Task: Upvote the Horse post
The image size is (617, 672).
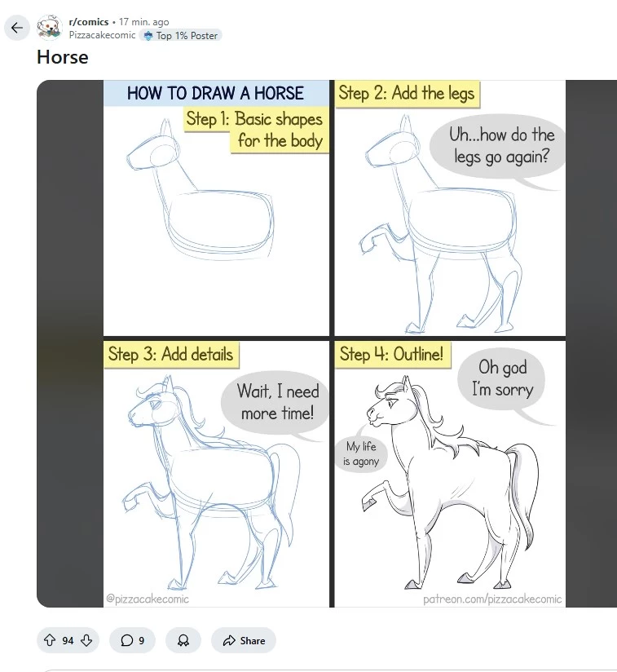Action: coord(50,640)
